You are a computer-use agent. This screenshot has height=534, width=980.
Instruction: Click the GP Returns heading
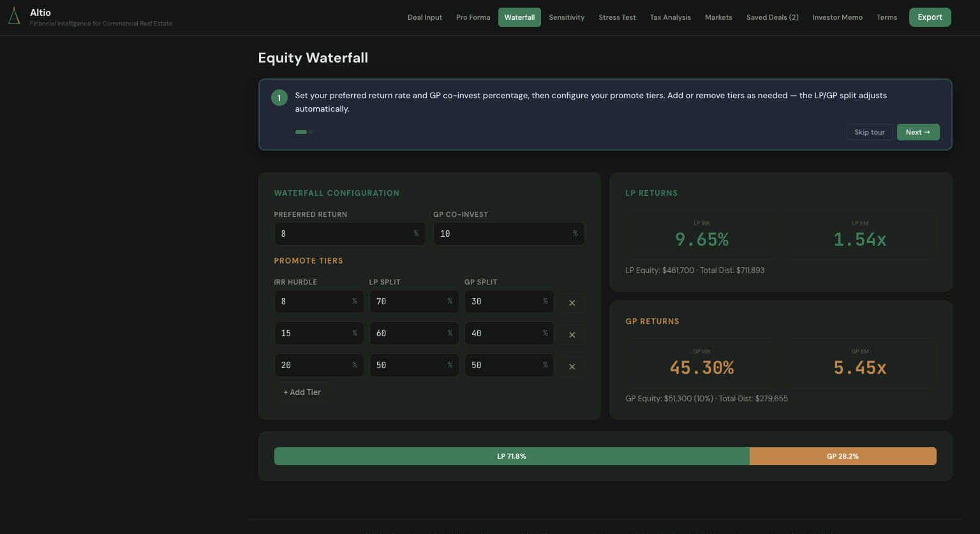tap(652, 322)
